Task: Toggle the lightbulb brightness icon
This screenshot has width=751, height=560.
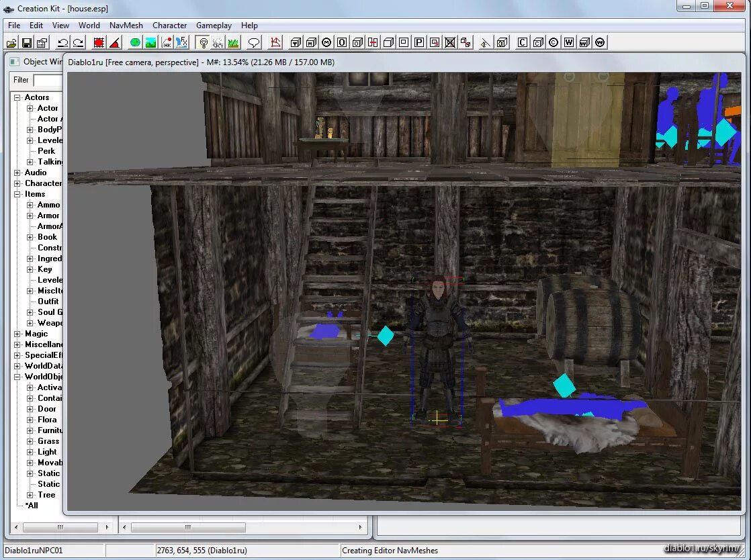Action: click(204, 42)
